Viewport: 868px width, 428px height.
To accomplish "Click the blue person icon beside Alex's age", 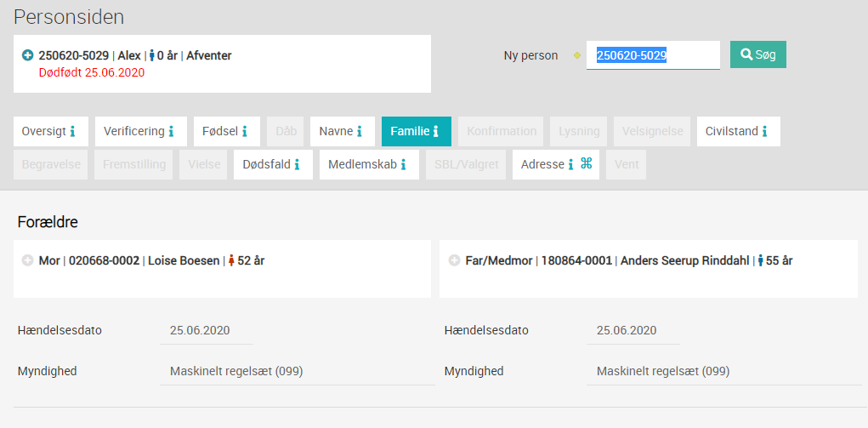I will point(152,55).
